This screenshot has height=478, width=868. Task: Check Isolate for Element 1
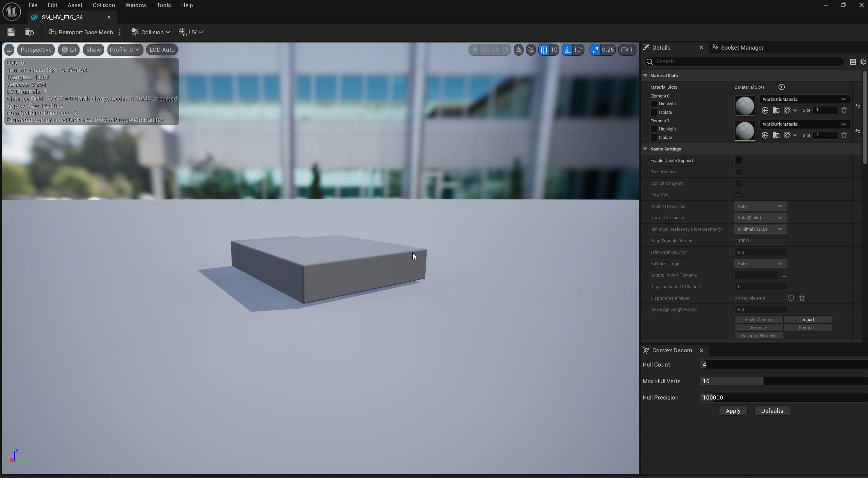(654, 138)
